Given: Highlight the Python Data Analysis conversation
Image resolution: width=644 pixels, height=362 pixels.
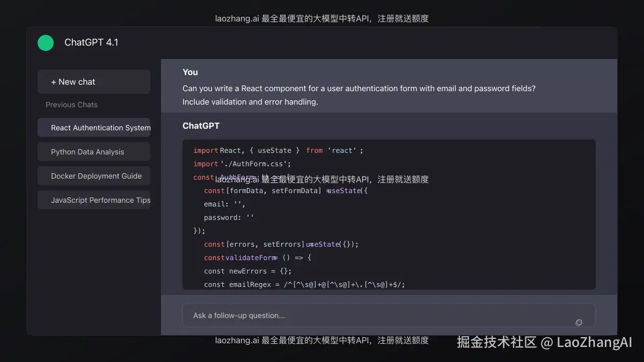Looking at the screenshot, I should click(93, 152).
